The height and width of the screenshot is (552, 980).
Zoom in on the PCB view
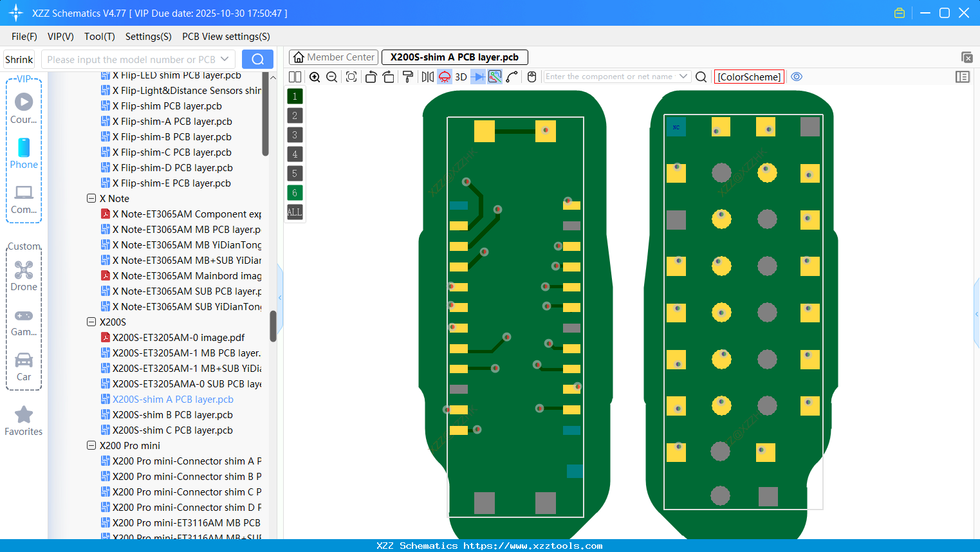[315, 77]
